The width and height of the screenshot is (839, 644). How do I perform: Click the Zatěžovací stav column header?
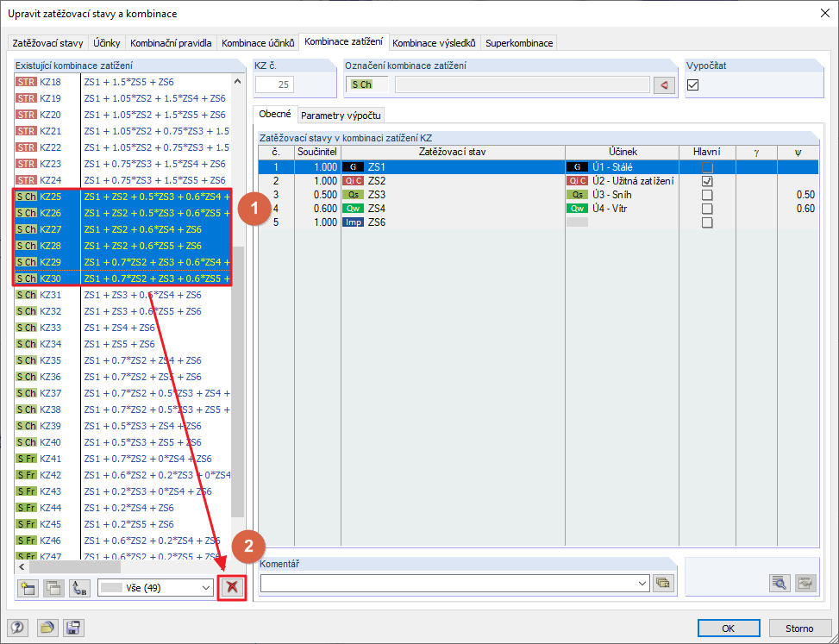(x=453, y=152)
